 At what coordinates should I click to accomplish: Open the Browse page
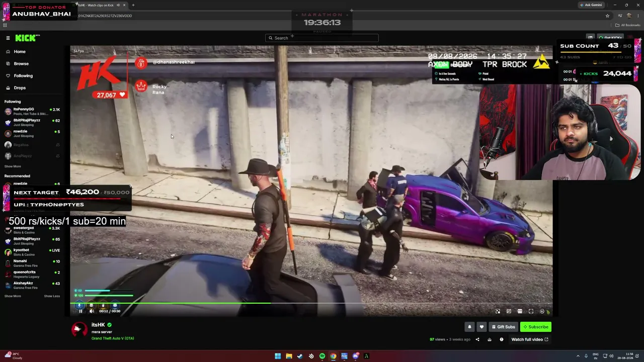click(x=21, y=64)
